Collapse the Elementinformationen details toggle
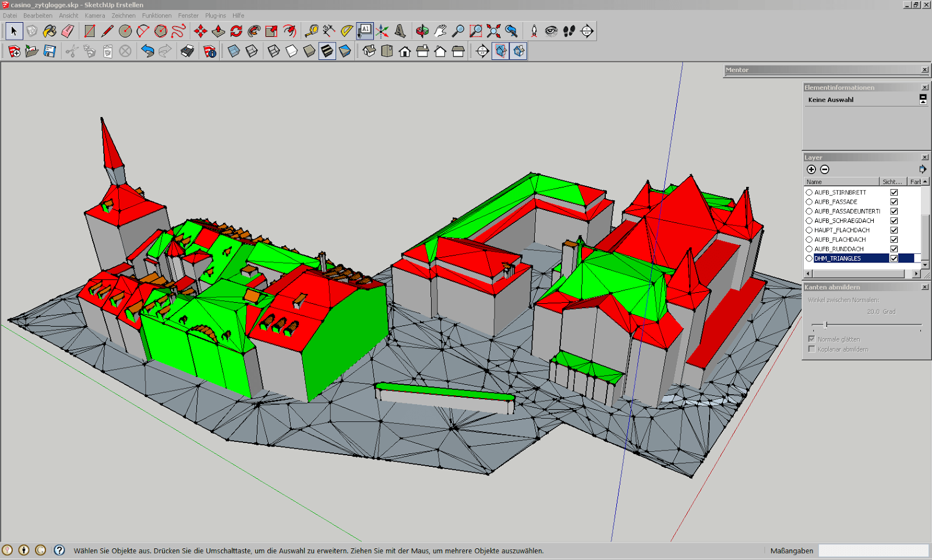Image resolution: width=932 pixels, height=560 pixels. coord(923,100)
